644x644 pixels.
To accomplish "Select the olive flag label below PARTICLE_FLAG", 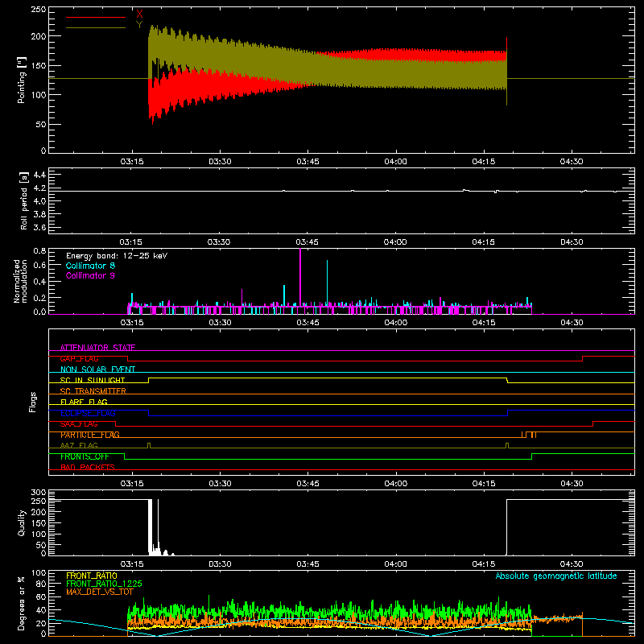I will [x=79, y=445].
